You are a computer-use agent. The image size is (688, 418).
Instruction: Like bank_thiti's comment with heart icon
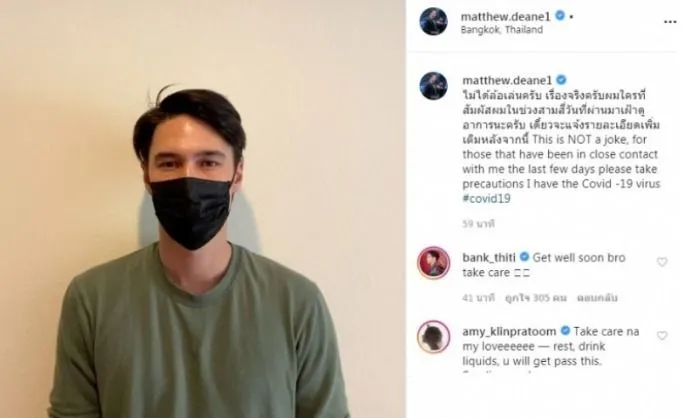tap(662, 262)
